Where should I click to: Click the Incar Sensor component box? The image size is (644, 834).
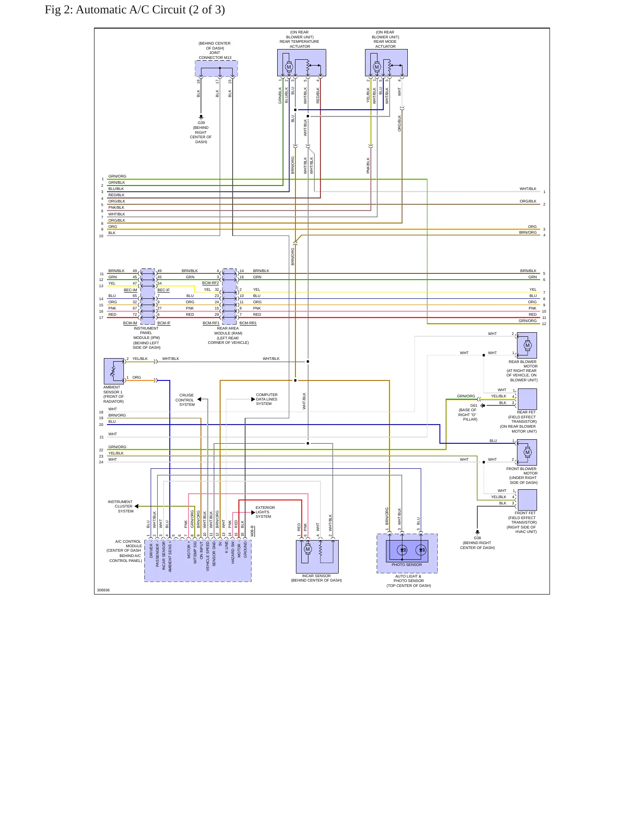click(317, 557)
